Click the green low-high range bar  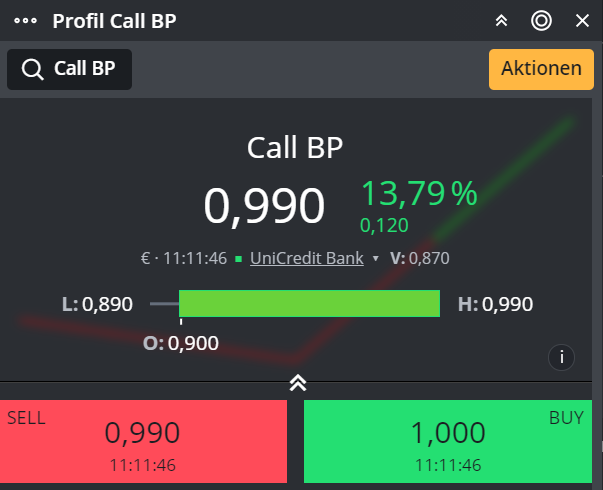309,303
